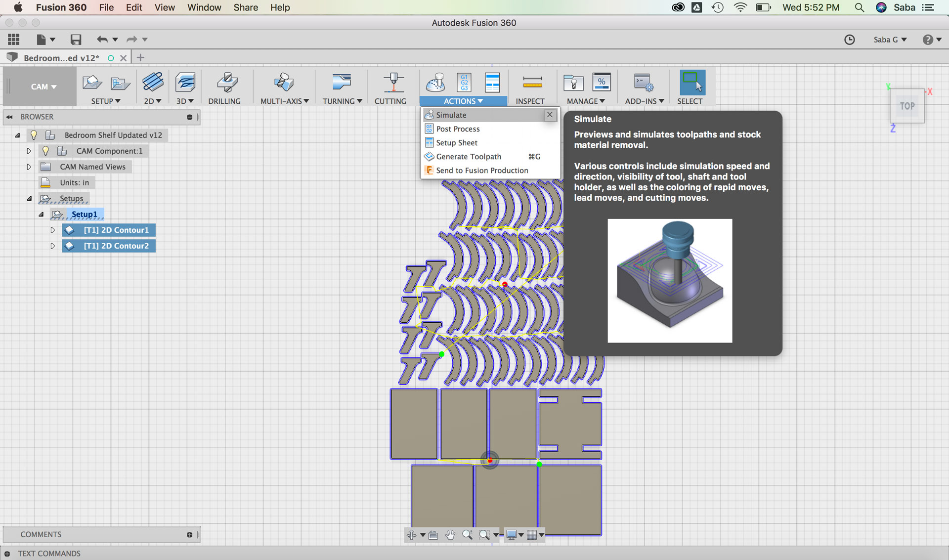Screen dimensions: 949x560
Task: Expand the [T1] 2D Contour1 operation
Action: click(53, 230)
